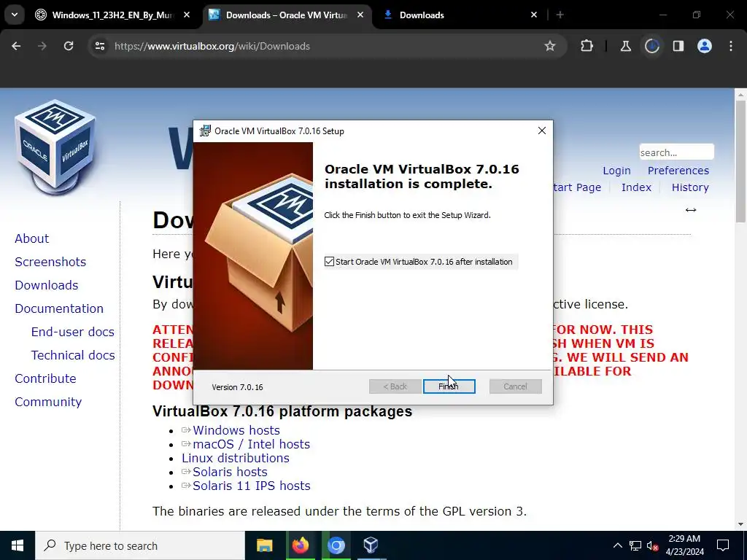747x560 pixels.
Task: Open the Login link
Action: pyautogui.click(x=616, y=171)
